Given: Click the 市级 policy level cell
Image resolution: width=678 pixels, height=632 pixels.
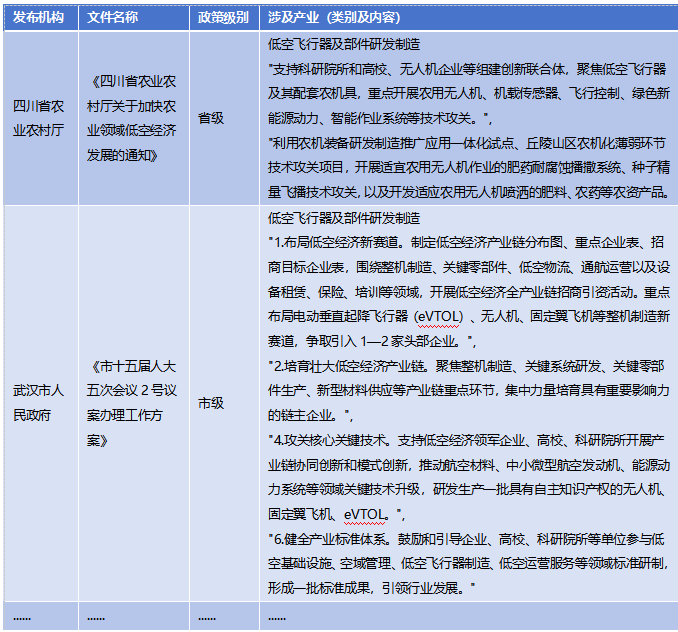Looking at the screenshot, I should tap(211, 403).
